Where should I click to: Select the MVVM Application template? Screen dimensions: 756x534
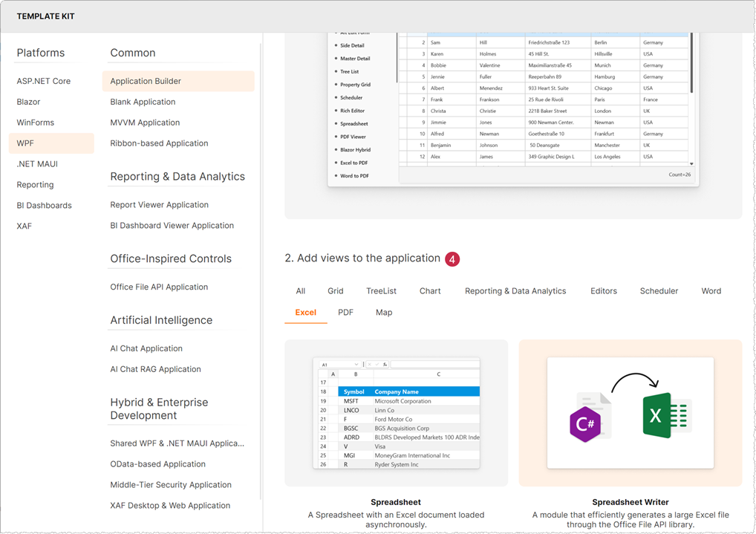pos(144,122)
